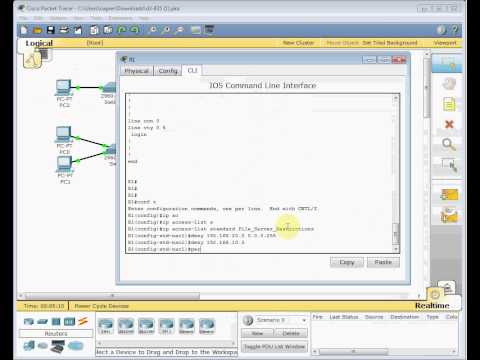Choose the Multiuser Connection cloud icon
Image resolution: width=480 pixels, height=360 pixels.
[75, 346]
